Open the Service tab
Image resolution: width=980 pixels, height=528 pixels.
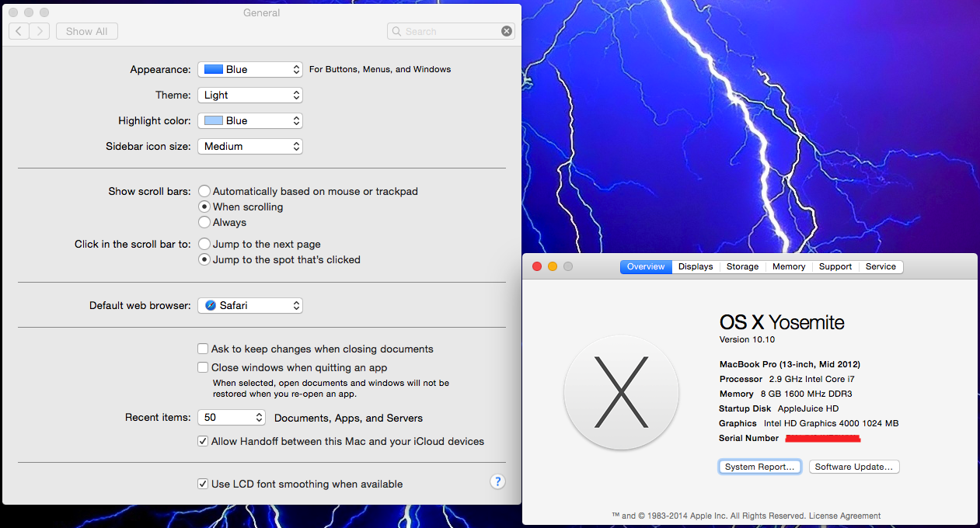coord(881,266)
